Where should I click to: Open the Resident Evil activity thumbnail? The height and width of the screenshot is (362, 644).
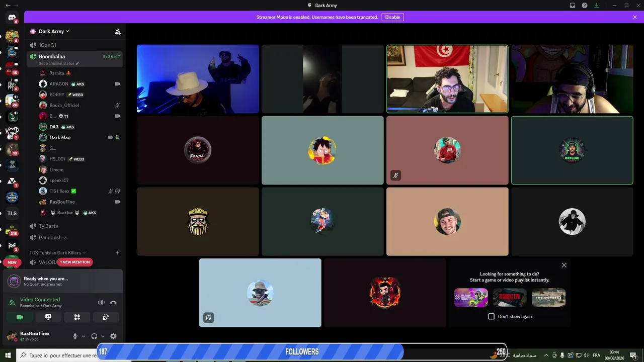(510, 297)
